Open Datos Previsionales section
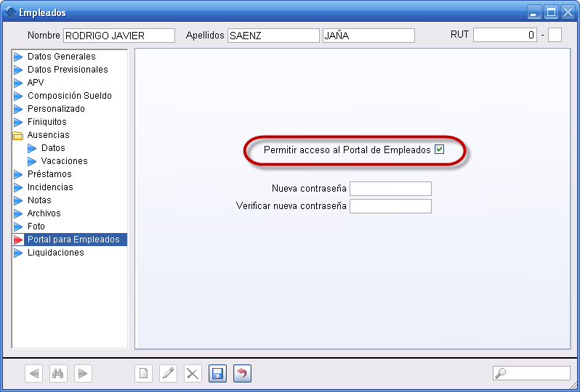The height and width of the screenshot is (392, 580). pos(68,70)
